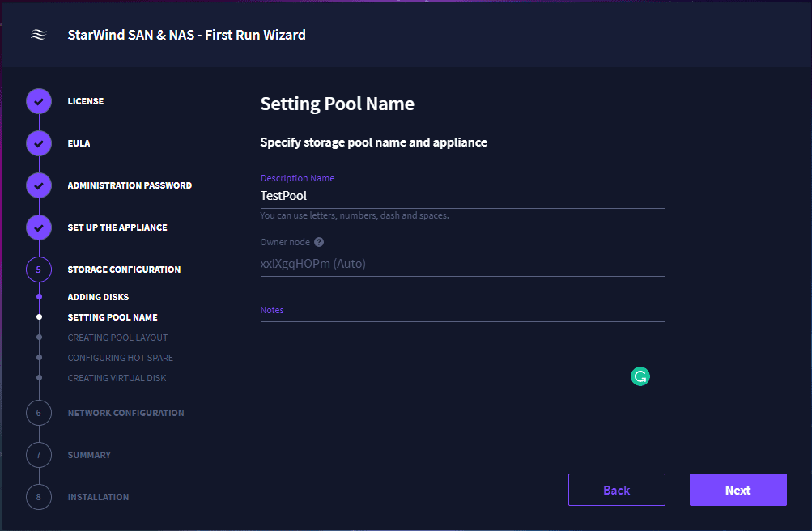Click the StarWind wave logo icon

pos(39,35)
